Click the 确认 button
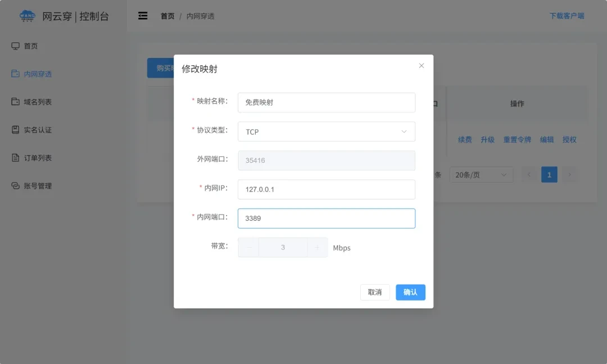The image size is (607, 364). 410,293
